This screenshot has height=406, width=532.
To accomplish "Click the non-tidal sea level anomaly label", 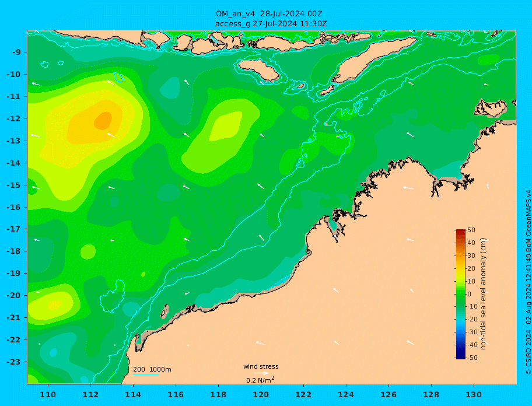I will pyautogui.click(x=483, y=294).
